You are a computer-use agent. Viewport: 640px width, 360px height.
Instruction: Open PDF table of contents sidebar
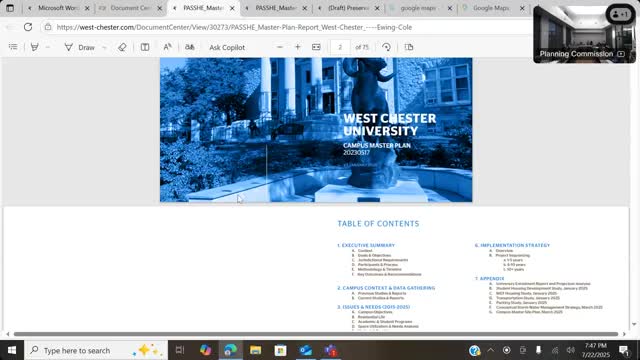pos(13,47)
